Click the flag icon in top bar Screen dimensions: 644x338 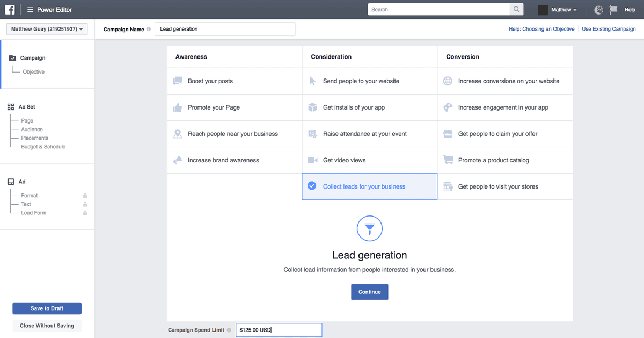[613, 10]
